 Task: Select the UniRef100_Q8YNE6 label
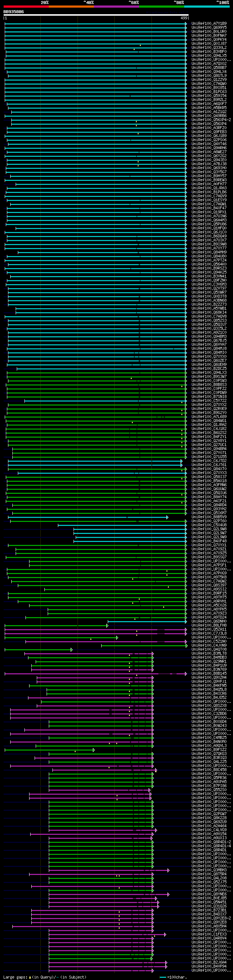coord(209,894)
